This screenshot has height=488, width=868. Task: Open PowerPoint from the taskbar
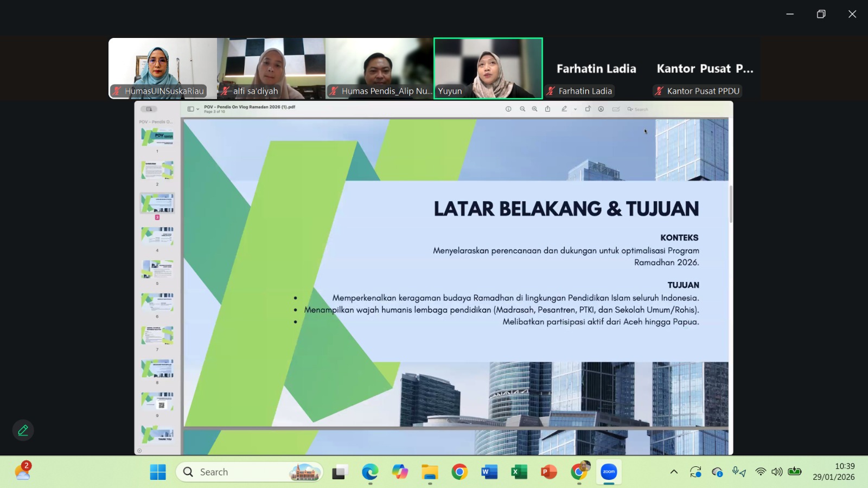(x=548, y=472)
